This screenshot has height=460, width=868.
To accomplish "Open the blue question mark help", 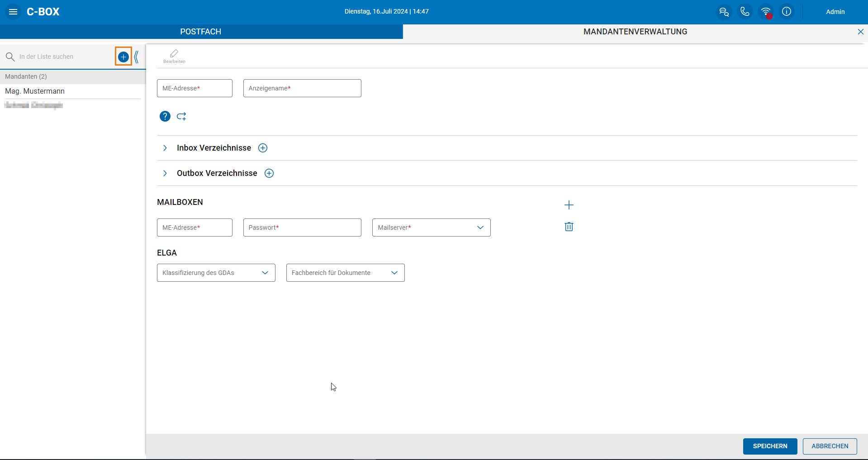I will pos(165,116).
